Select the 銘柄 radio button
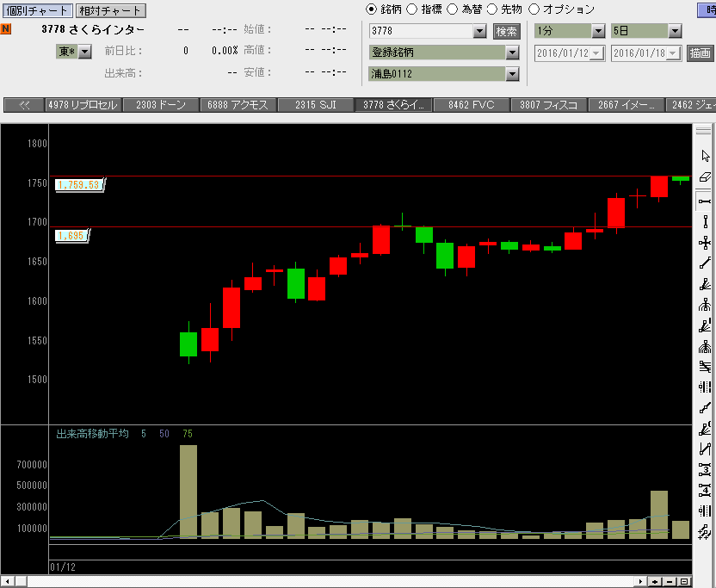 371,9
